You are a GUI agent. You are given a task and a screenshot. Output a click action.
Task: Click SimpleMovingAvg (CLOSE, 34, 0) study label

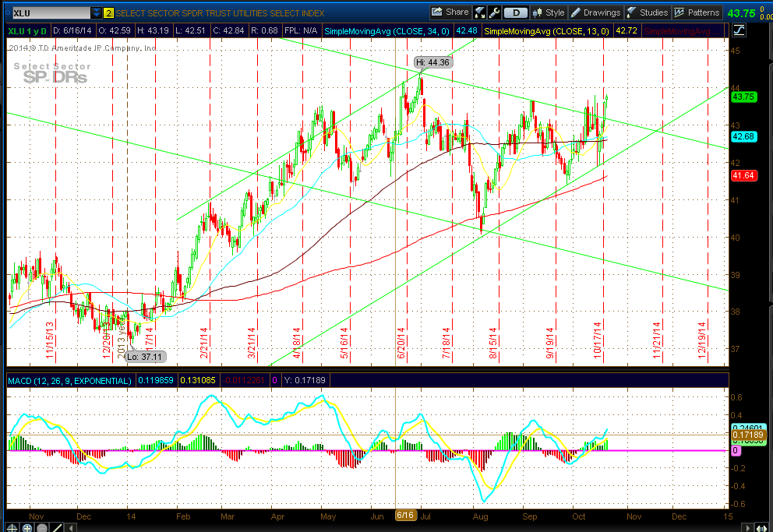point(386,31)
